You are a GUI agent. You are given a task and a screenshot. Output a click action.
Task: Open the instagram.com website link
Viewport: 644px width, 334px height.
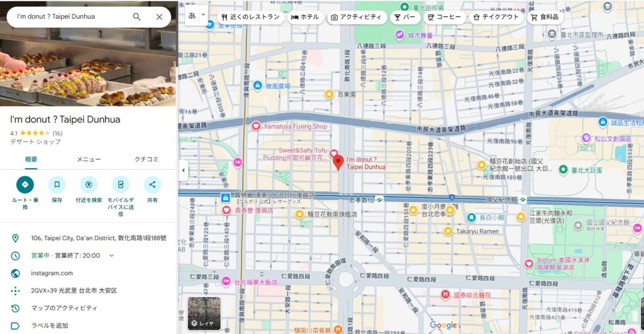(x=52, y=273)
